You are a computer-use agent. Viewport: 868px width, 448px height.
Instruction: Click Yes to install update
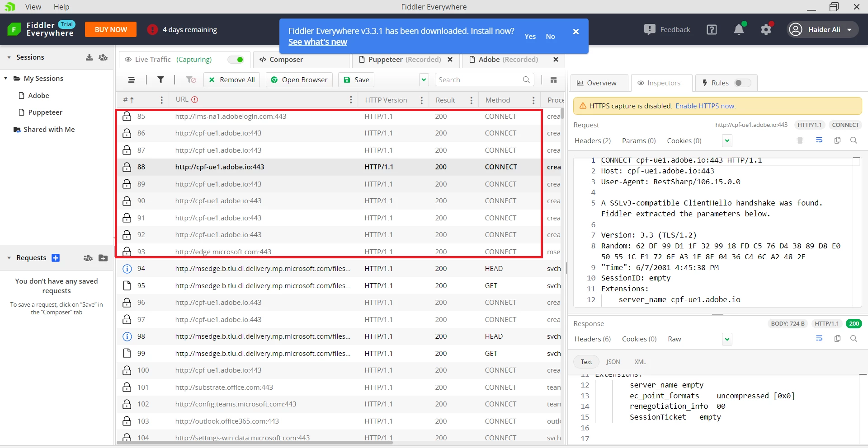(x=530, y=37)
